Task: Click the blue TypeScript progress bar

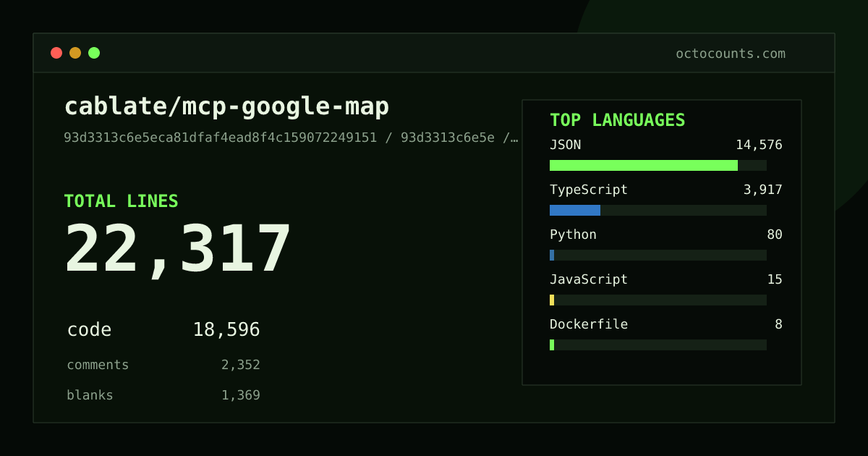Action: pos(575,210)
